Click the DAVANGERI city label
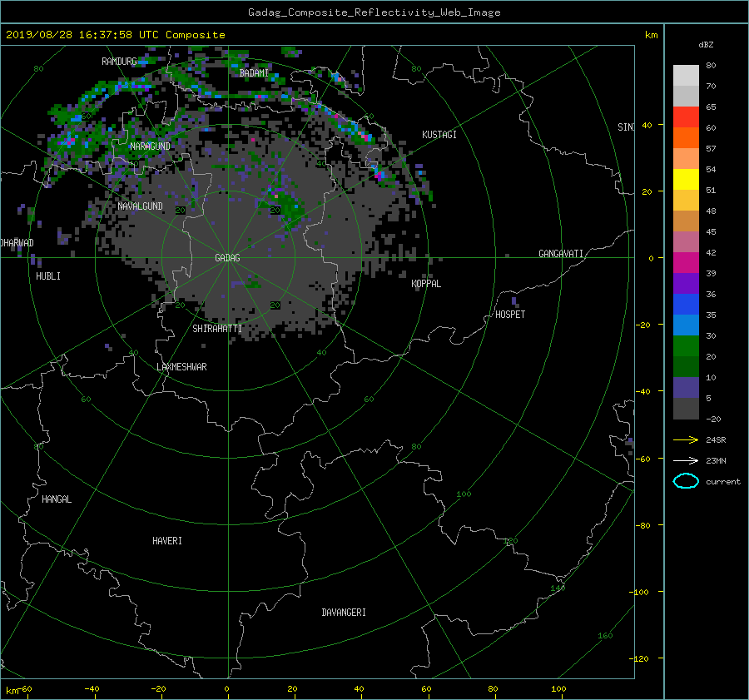The height and width of the screenshot is (700, 749). (344, 613)
